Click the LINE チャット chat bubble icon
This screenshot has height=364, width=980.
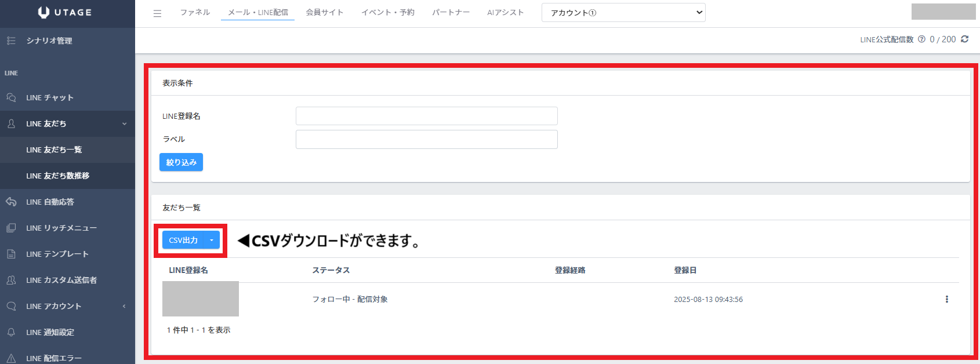(x=11, y=97)
